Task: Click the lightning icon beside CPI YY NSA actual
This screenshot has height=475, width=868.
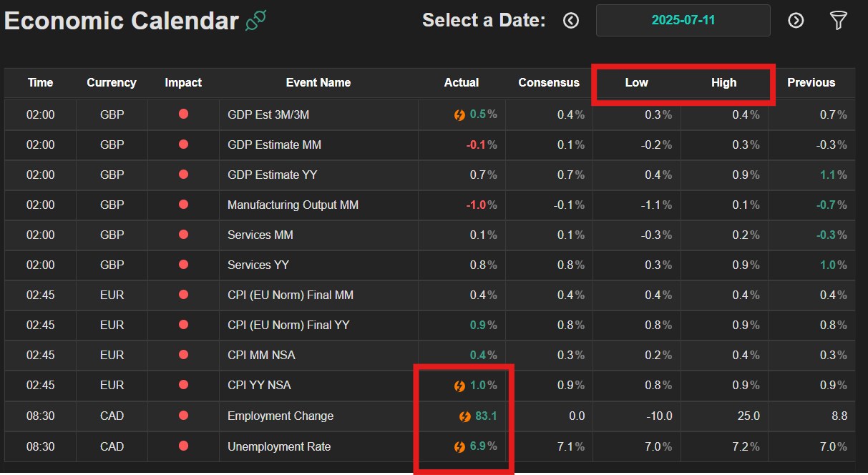Action: click(x=459, y=386)
